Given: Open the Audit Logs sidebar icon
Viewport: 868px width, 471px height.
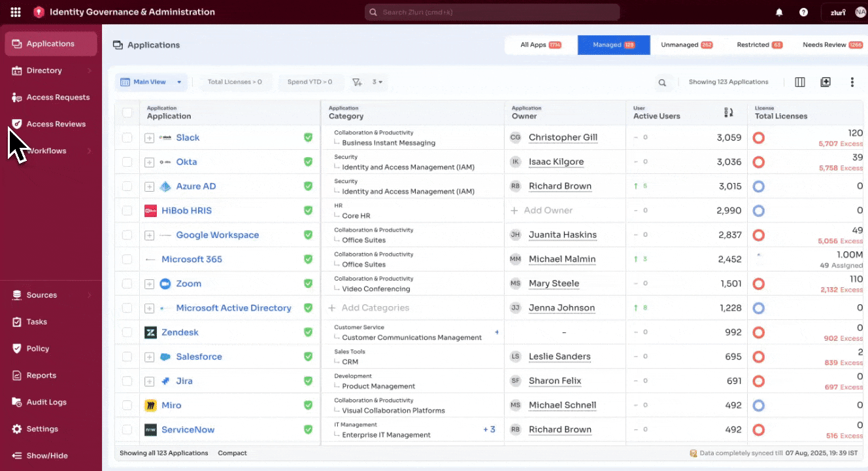Looking at the screenshot, I should coord(16,402).
